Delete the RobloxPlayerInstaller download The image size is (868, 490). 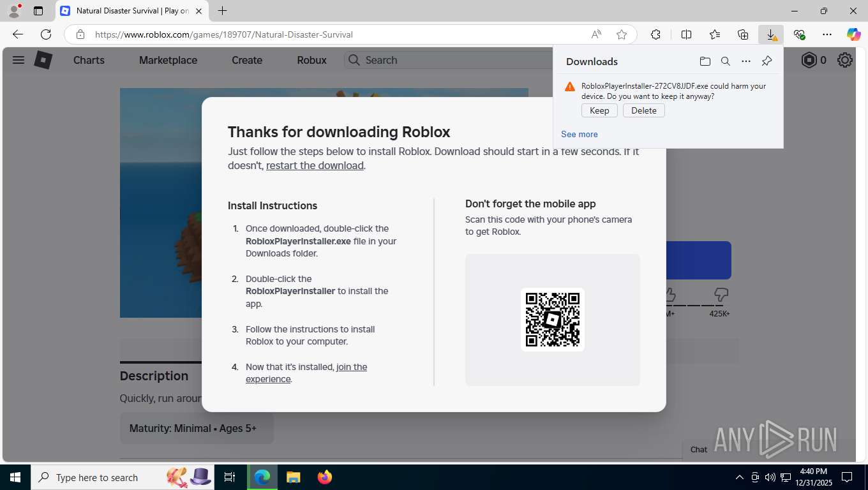coord(643,110)
